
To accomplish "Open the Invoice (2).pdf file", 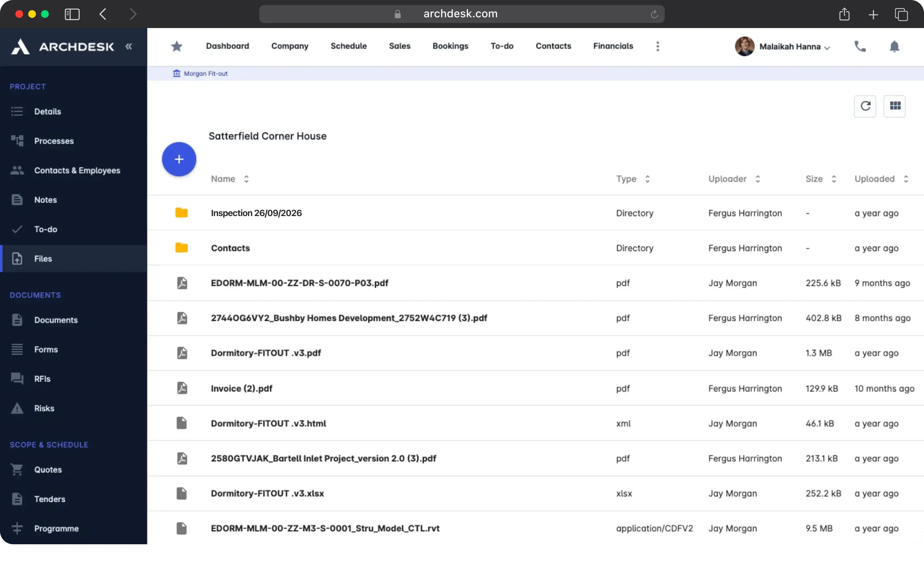I will (242, 388).
